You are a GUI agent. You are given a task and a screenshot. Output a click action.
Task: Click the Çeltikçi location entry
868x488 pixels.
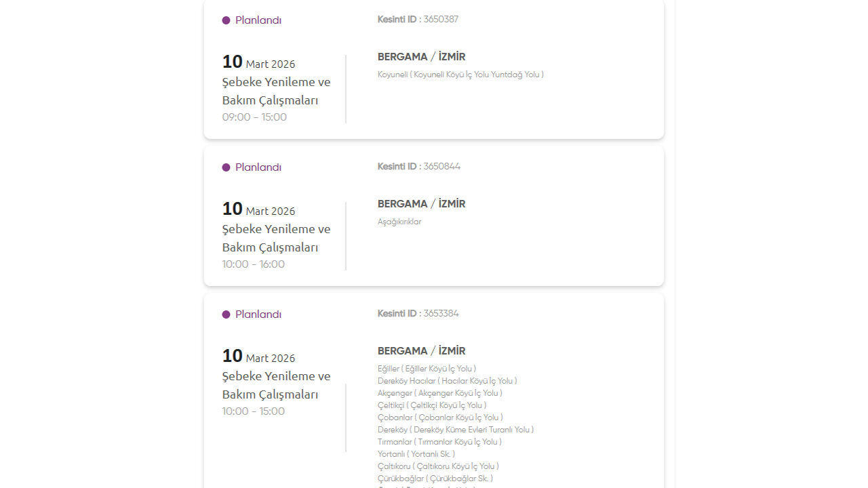click(x=431, y=405)
